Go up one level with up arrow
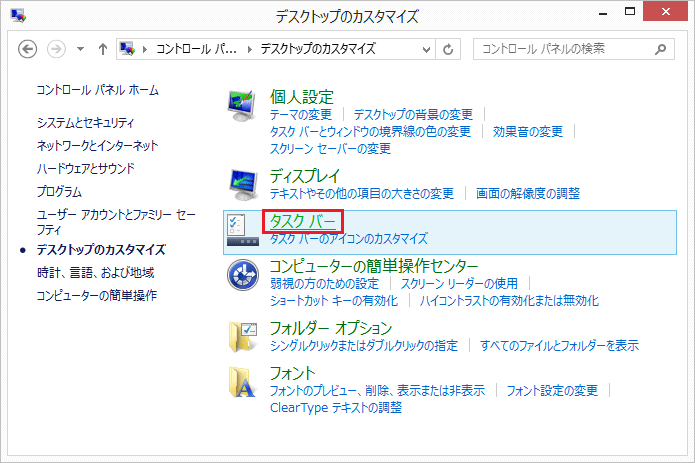Screen dimensions: 695x463 pyautogui.click(x=103, y=49)
